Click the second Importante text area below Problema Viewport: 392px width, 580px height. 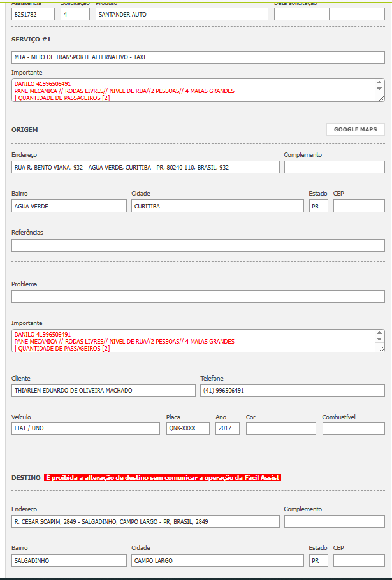pos(198,341)
